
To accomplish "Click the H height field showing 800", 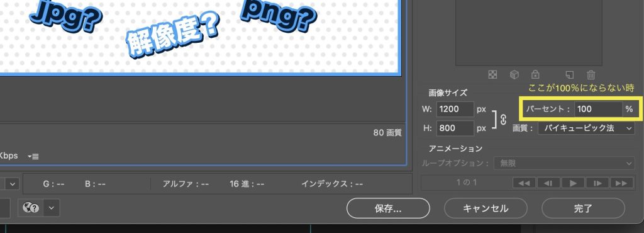I will pyautogui.click(x=455, y=128).
